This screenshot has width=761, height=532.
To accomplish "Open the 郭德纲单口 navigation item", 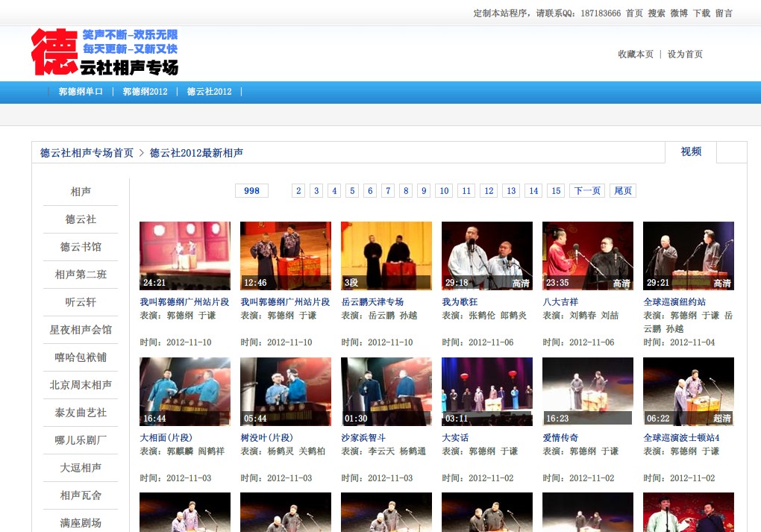I will 81,92.
